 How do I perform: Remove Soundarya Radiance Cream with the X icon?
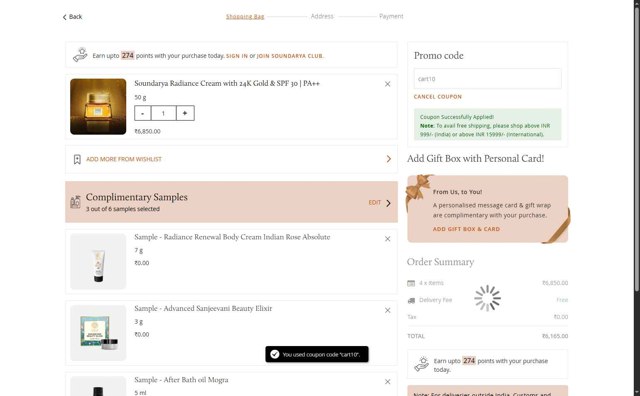click(387, 84)
